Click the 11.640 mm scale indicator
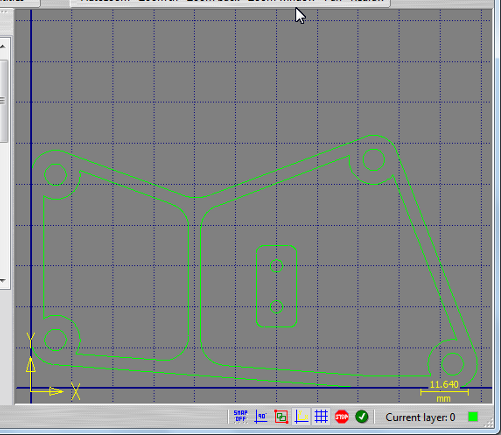Viewport: 501px width, 435px height. (444, 391)
